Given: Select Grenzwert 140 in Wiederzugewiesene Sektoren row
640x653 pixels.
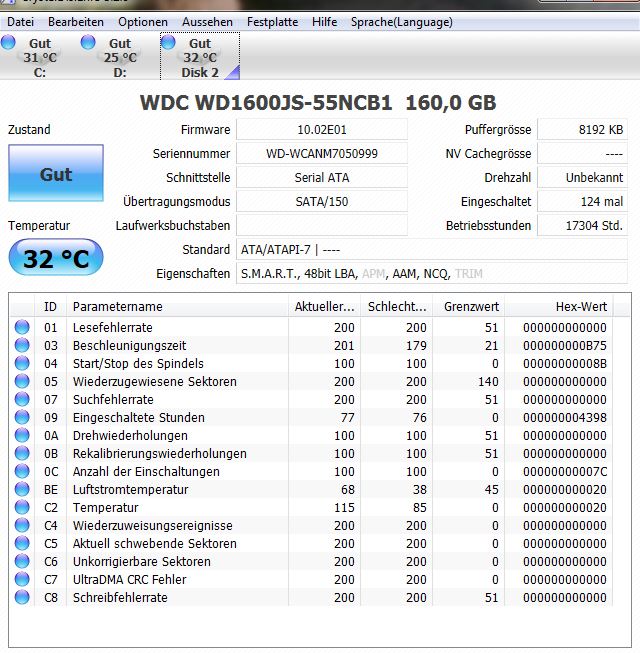Looking at the screenshot, I should [488, 381].
